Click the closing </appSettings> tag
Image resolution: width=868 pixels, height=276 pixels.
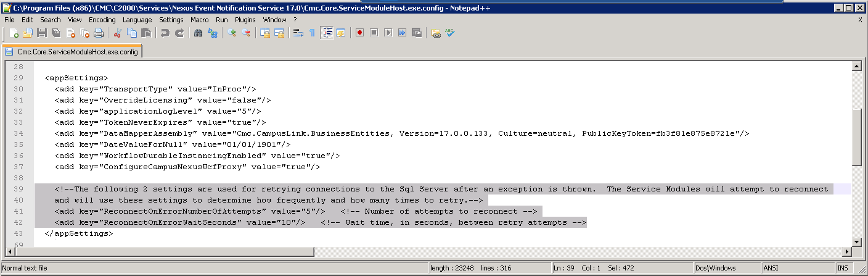[79, 233]
